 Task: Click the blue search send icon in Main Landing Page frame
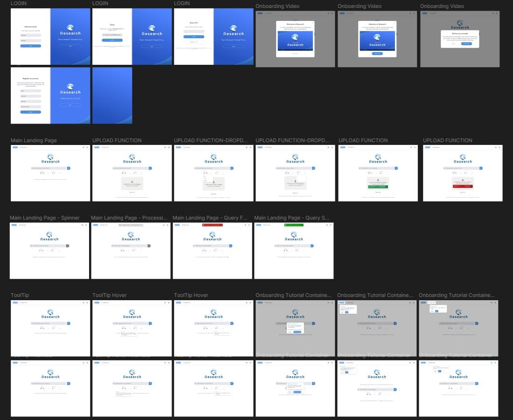[x=69, y=168]
